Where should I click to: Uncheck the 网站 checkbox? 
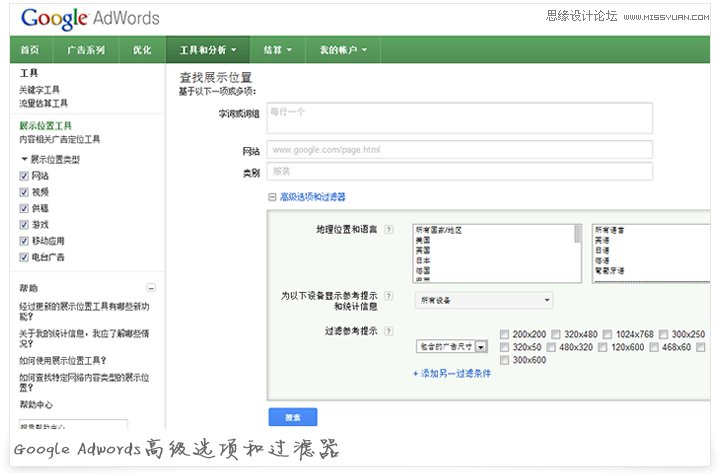(24, 176)
